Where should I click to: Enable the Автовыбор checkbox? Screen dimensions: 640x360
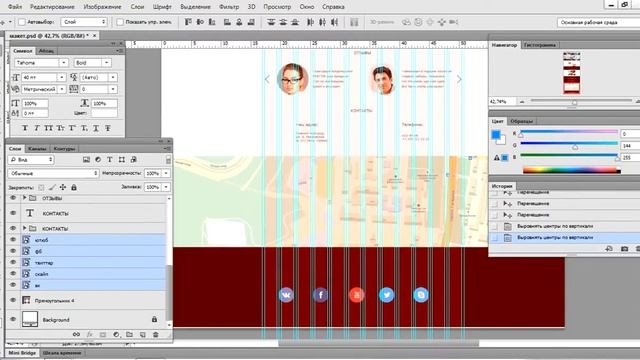(x=22, y=22)
